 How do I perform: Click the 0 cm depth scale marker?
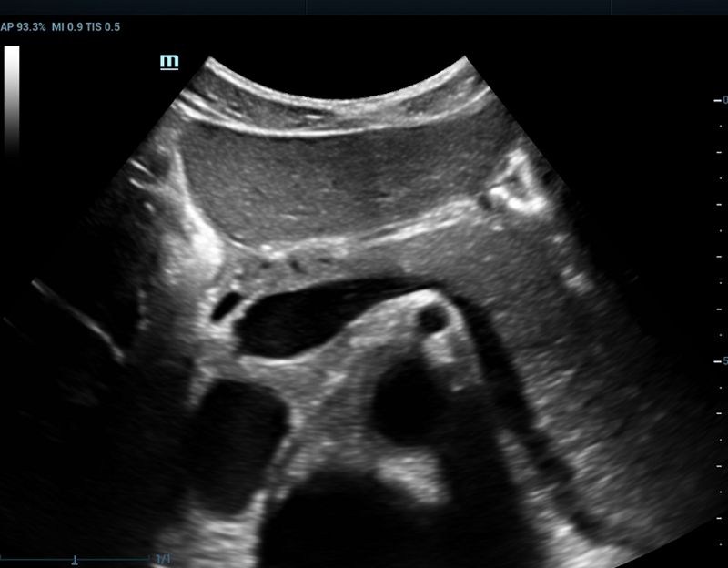tap(721, 100)
